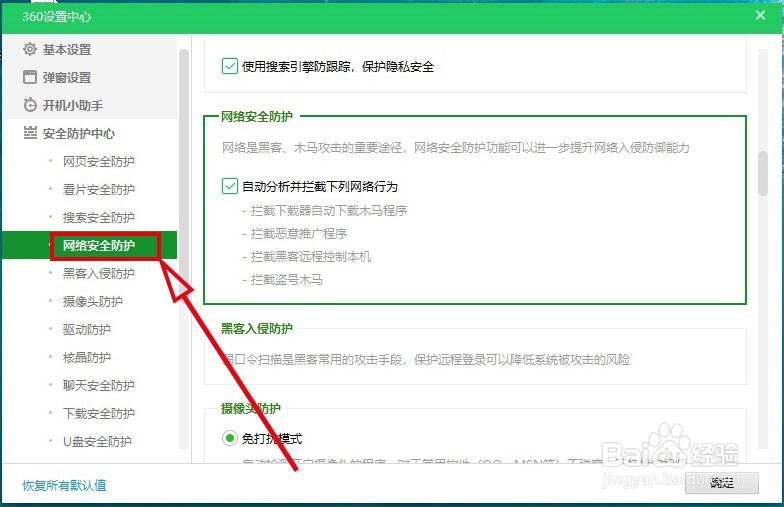Click the 网络安全防护 section heading
Image resolution: width=784 pixels, height=507 pixels.
coord(257,116)
